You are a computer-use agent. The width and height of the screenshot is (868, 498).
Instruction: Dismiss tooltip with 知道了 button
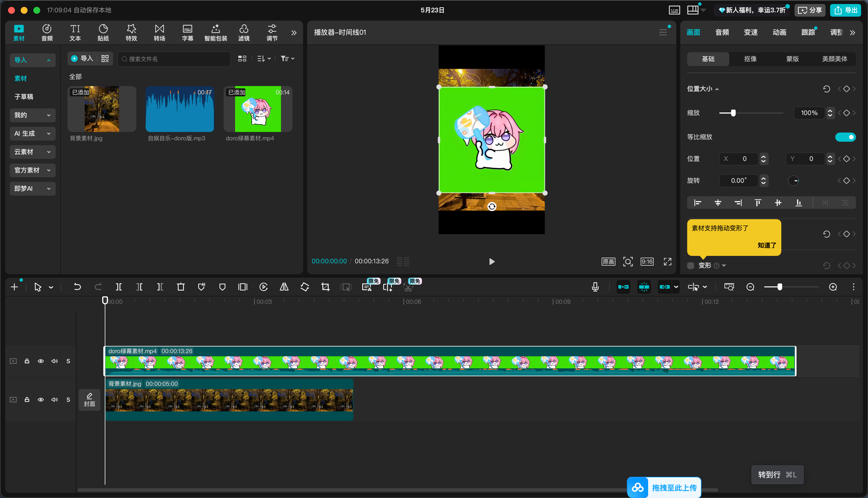tap(767, 246)
